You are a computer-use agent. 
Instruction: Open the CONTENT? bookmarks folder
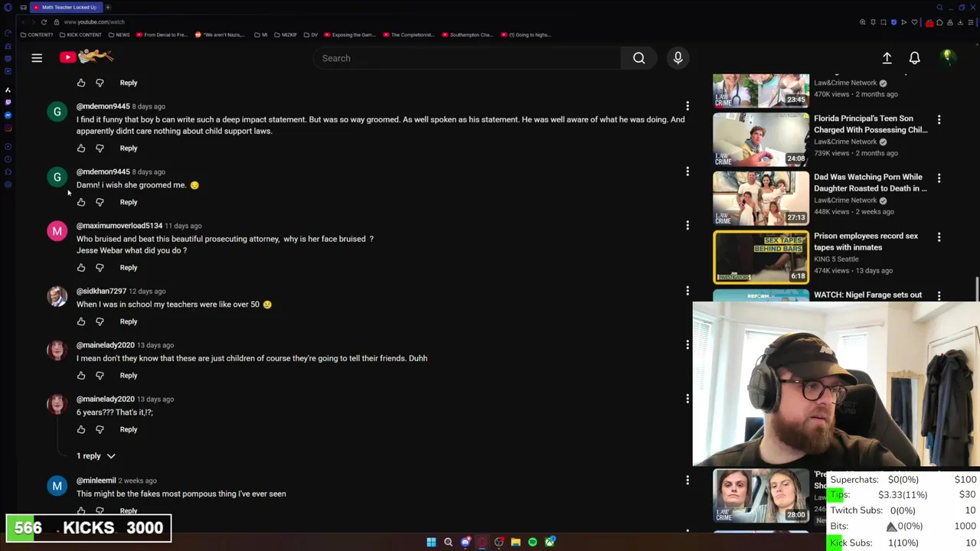(37, 34)
